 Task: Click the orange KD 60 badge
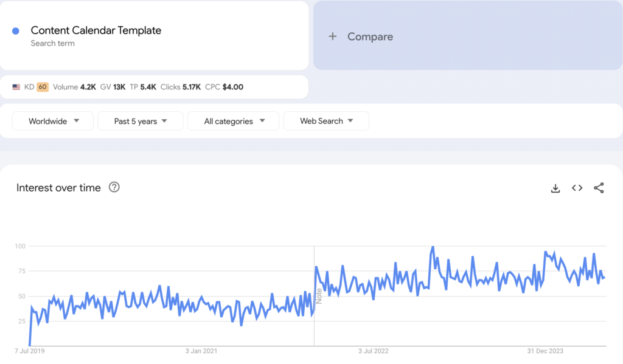pos(43,87)
